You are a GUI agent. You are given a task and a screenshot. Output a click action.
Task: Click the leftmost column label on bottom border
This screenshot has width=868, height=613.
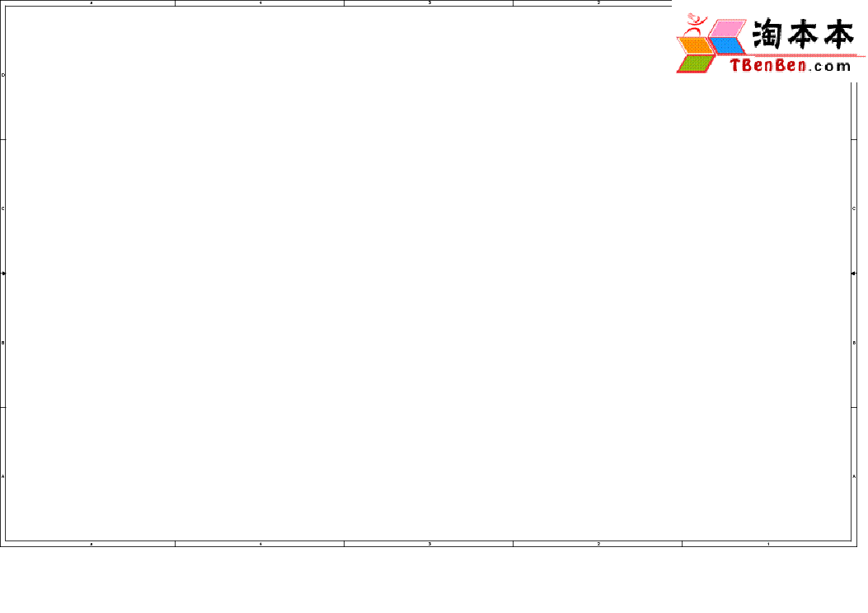[x=91, y=544]
